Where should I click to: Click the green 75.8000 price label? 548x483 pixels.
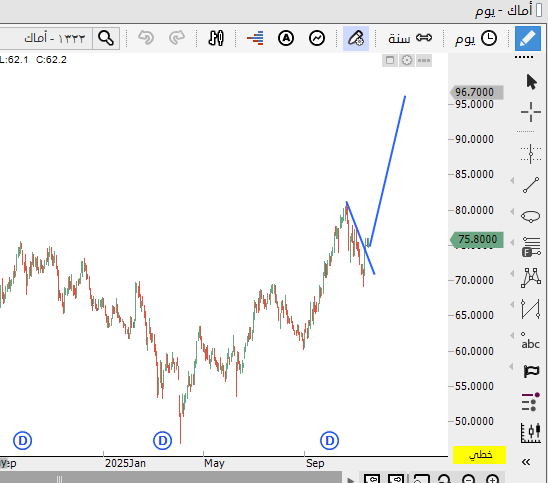pos(477,239)
